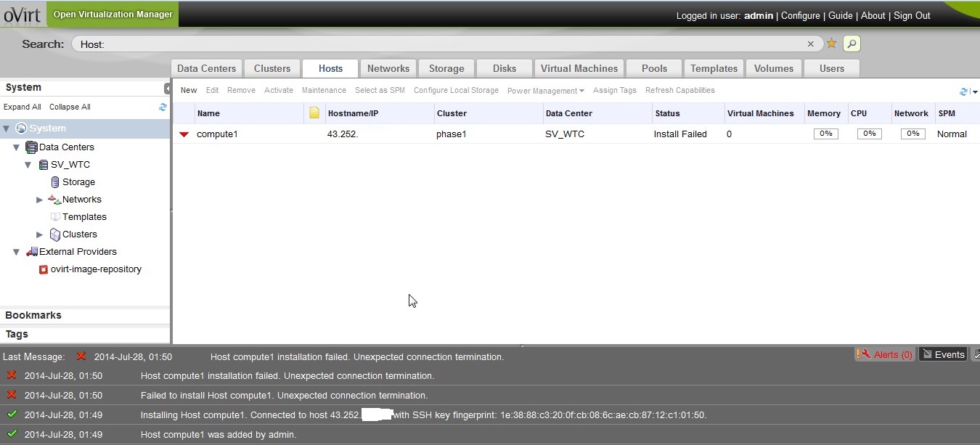
Task: Click the magnifying glass search button
Action: click(852, 44)
